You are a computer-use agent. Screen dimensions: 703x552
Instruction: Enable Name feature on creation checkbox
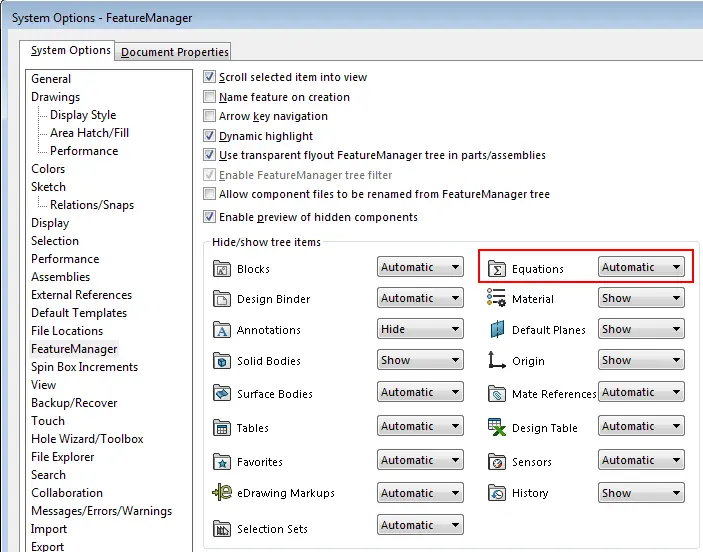(x=210, y=97)
